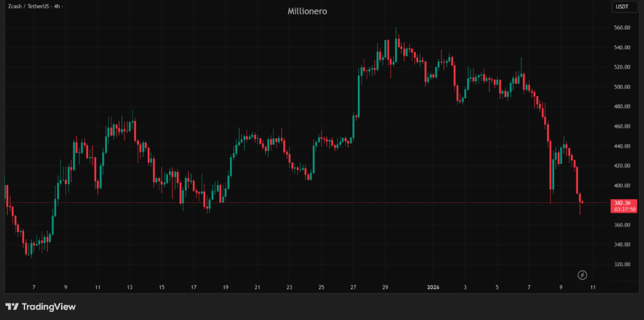644x320 pixels.
Task: Click the 320.00 price axis label
Action: tap(622, 265)
